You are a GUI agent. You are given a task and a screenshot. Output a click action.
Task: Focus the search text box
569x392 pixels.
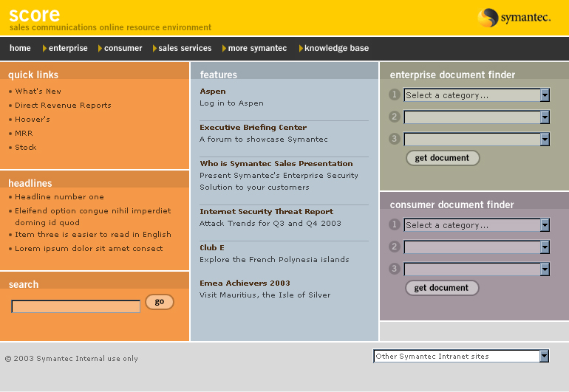pos(76,306)
